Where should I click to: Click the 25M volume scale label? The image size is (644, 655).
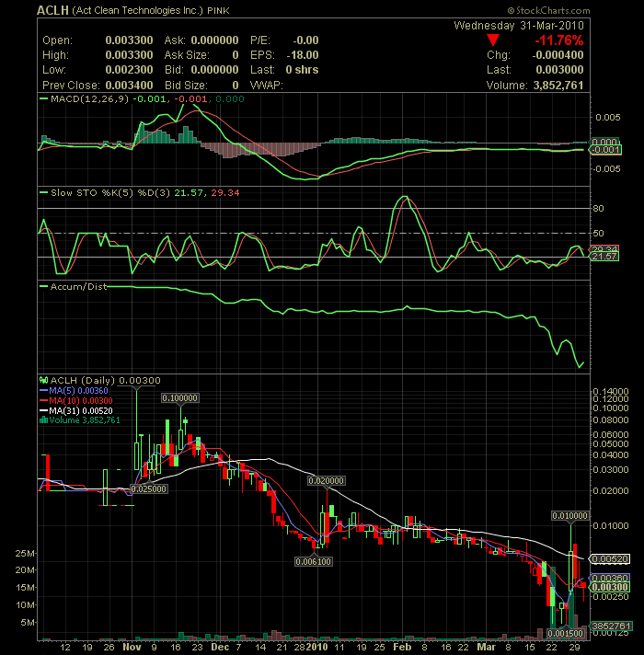click(24, 554)
